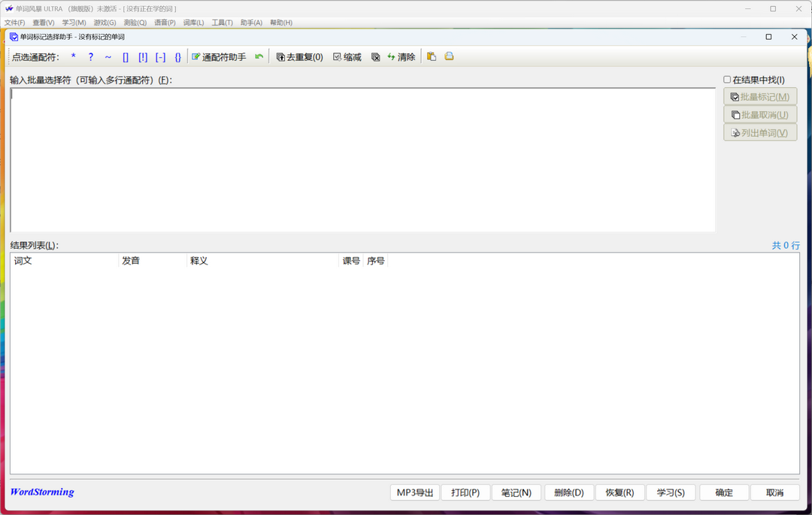Enable the 在结果中找 checkbox

[728, 79]
